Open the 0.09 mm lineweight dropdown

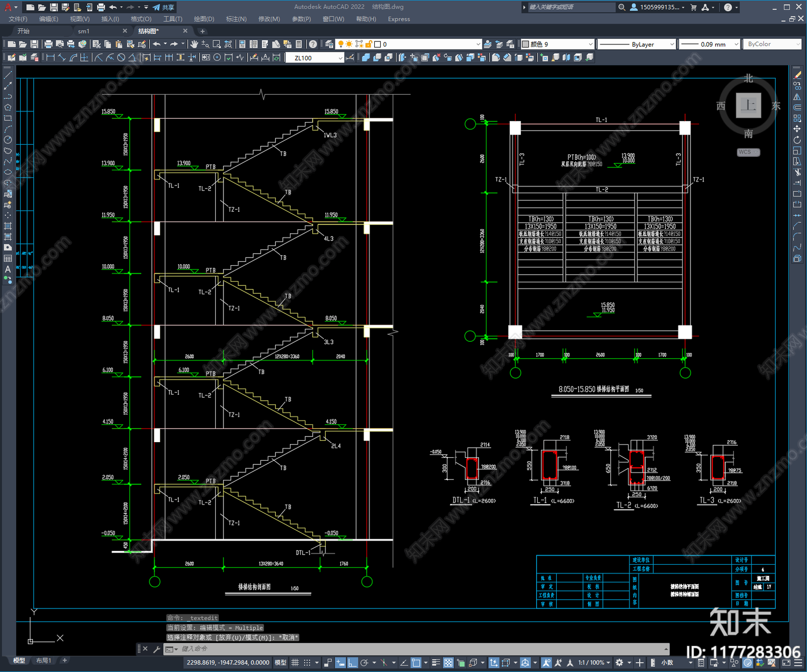(x=709, y=44)
